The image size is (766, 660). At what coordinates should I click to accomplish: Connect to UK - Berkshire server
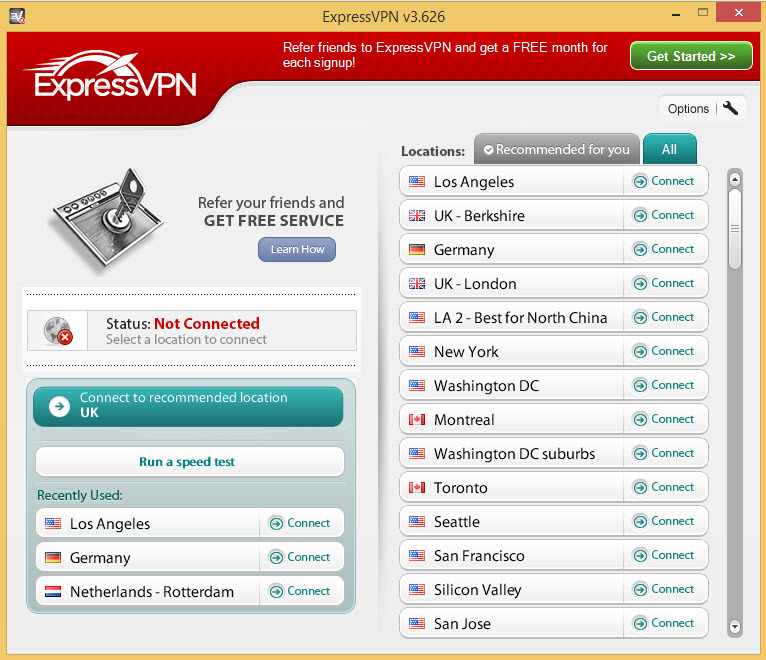[x=663, y=215]
